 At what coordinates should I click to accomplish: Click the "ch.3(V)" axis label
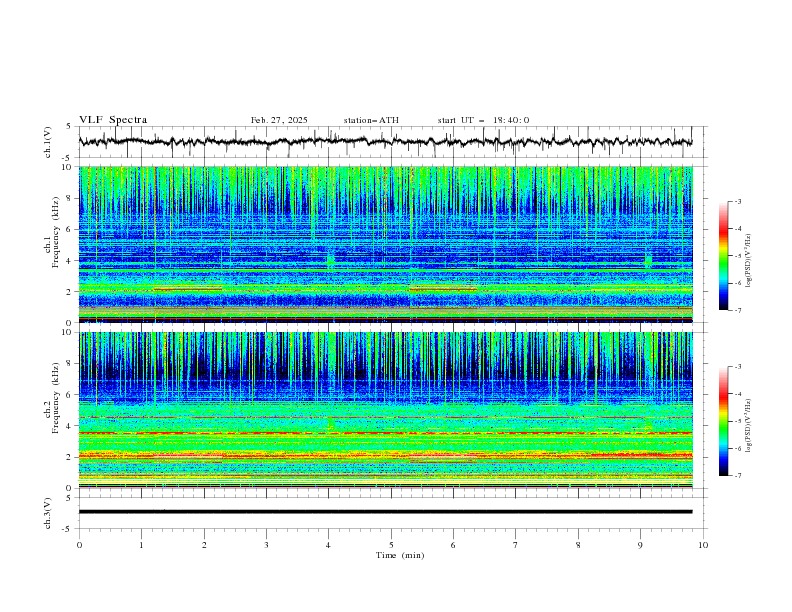click(48, 513)
